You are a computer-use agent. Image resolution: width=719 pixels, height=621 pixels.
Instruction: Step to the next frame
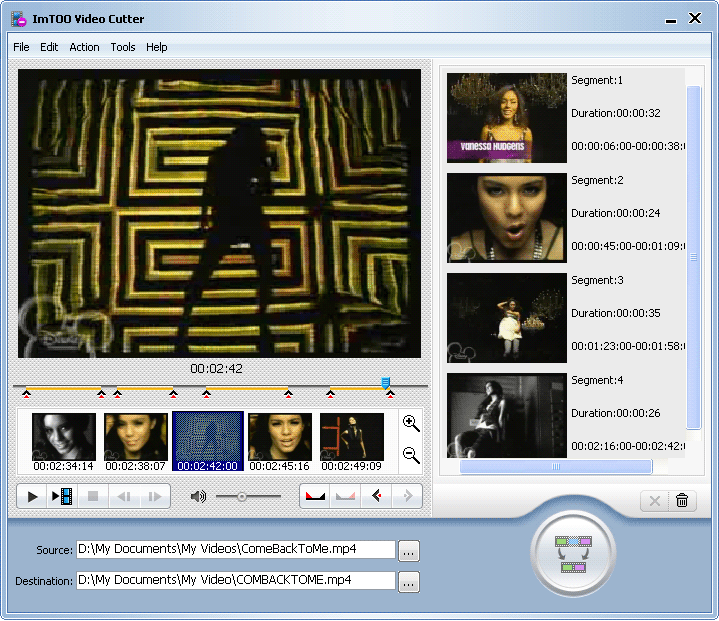(x=155, y=496)
